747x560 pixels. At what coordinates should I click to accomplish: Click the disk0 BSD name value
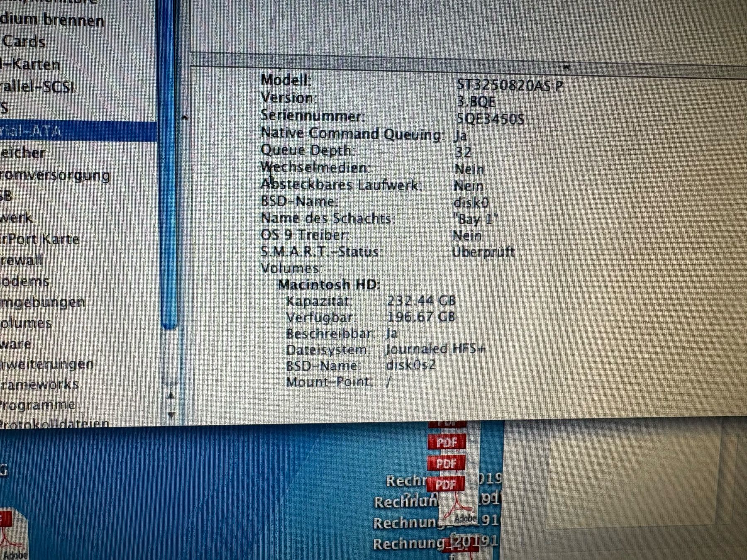point(471,202)
